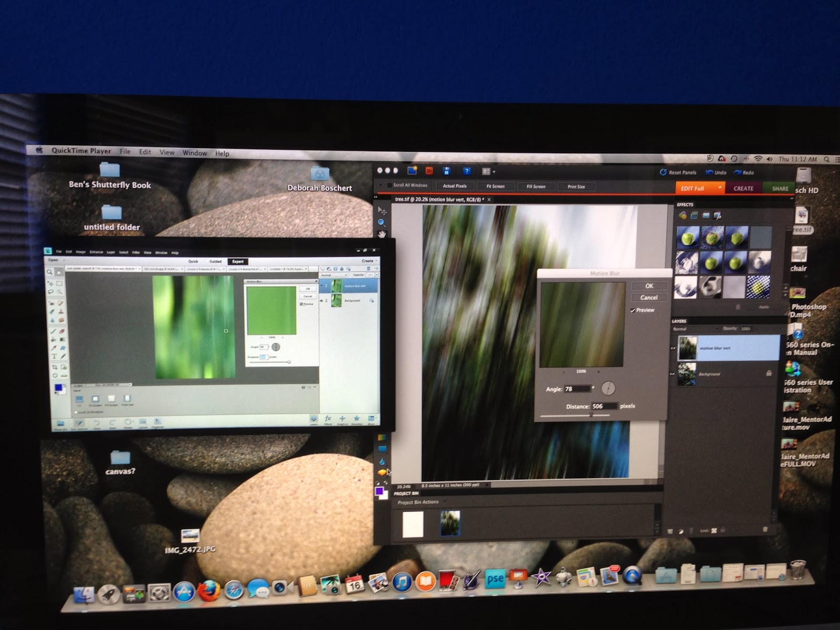Click OK in the Motion Blur dialog
840x630 pixels.
[649, 286]
